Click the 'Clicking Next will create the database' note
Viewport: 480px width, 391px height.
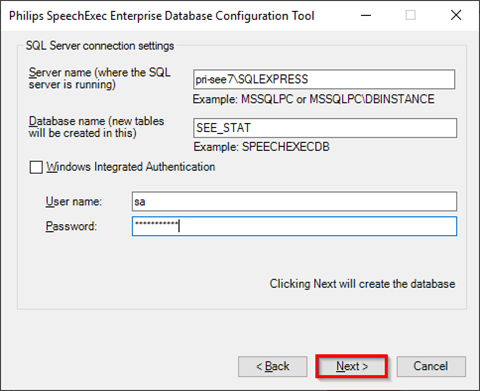pyautogui.click(x=362, y=284)
